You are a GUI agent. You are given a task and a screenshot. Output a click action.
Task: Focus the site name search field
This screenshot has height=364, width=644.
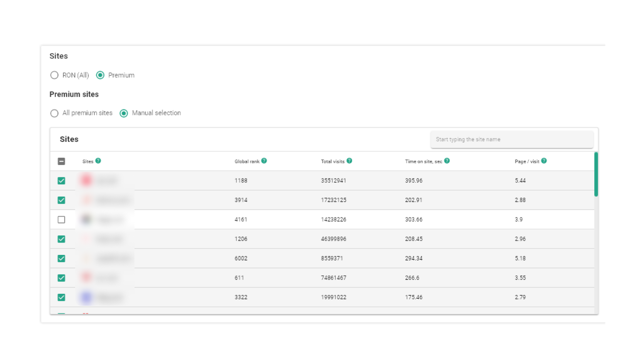click(511, 140)
